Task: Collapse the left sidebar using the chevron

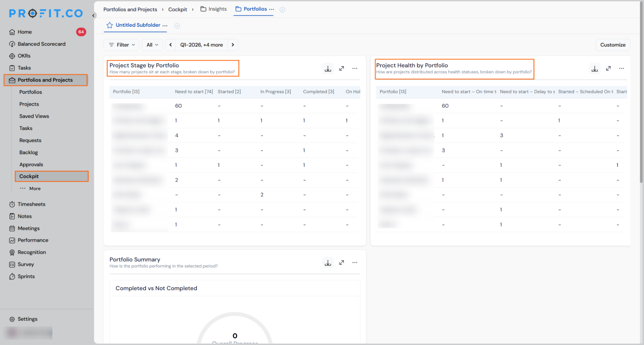Action: click(93, 15)
